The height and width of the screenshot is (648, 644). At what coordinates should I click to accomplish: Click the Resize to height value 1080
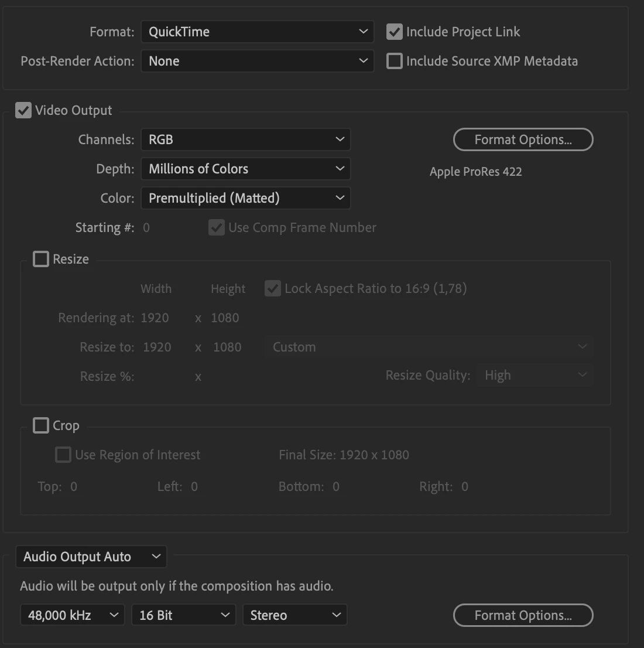227,347
